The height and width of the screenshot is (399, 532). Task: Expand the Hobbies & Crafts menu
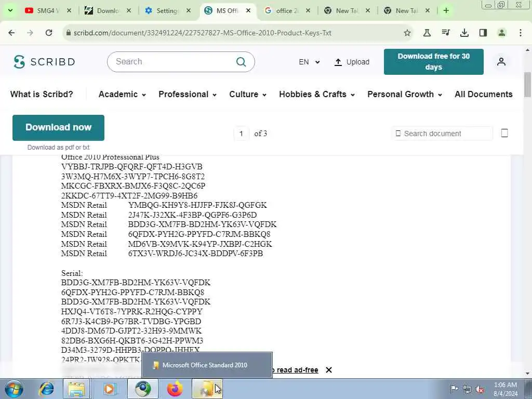tap(317, 95)
